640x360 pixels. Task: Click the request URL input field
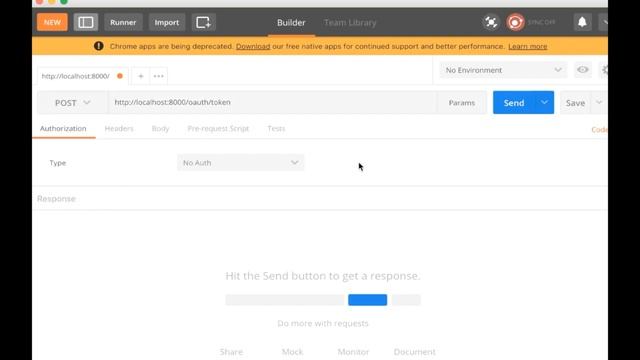click(x=272, y=102)
